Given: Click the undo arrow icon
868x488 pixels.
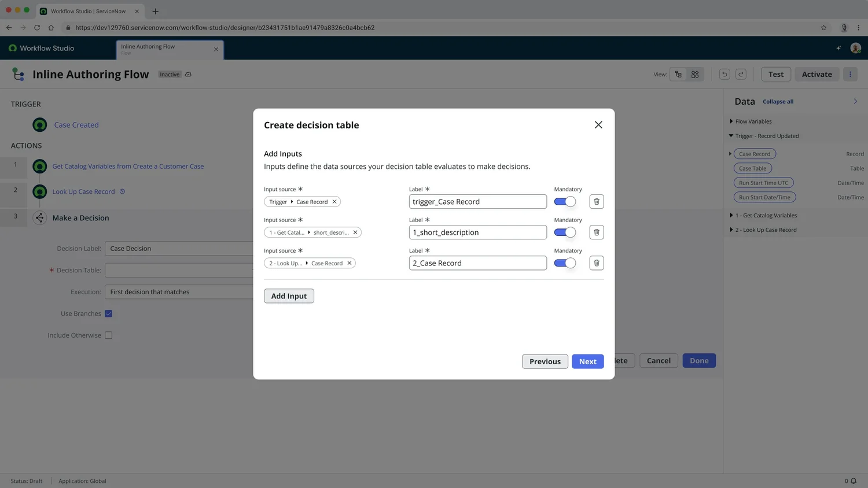Looking at the screenshot, I should [724, 75].
